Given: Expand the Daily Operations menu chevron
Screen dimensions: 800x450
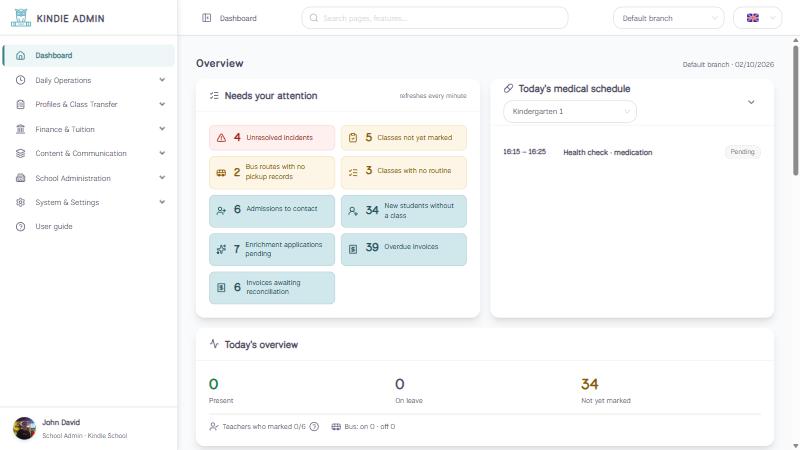Looking at the screenshot, I should (162, 80).
